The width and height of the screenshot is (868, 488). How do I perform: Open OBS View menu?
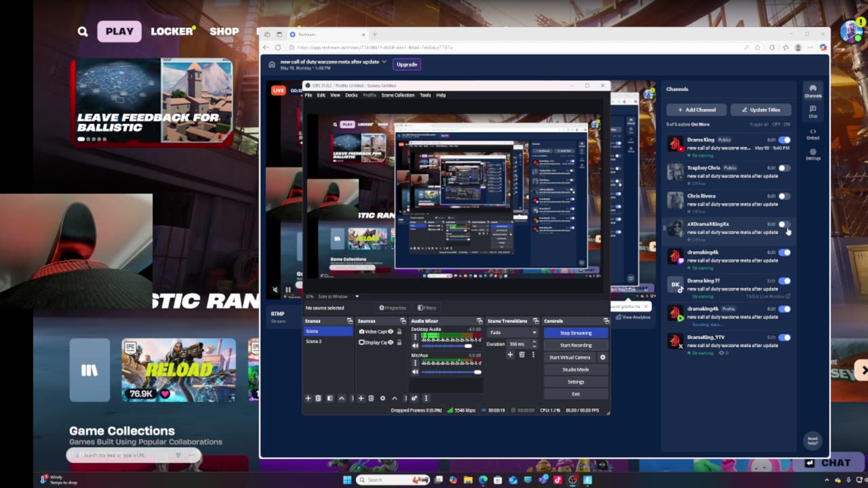click(x=335, y=95)
